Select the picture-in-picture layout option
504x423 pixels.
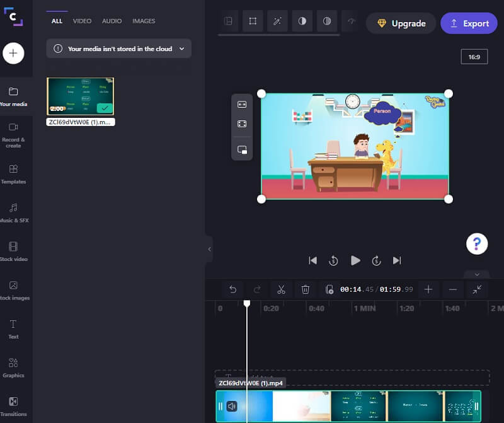242,149
